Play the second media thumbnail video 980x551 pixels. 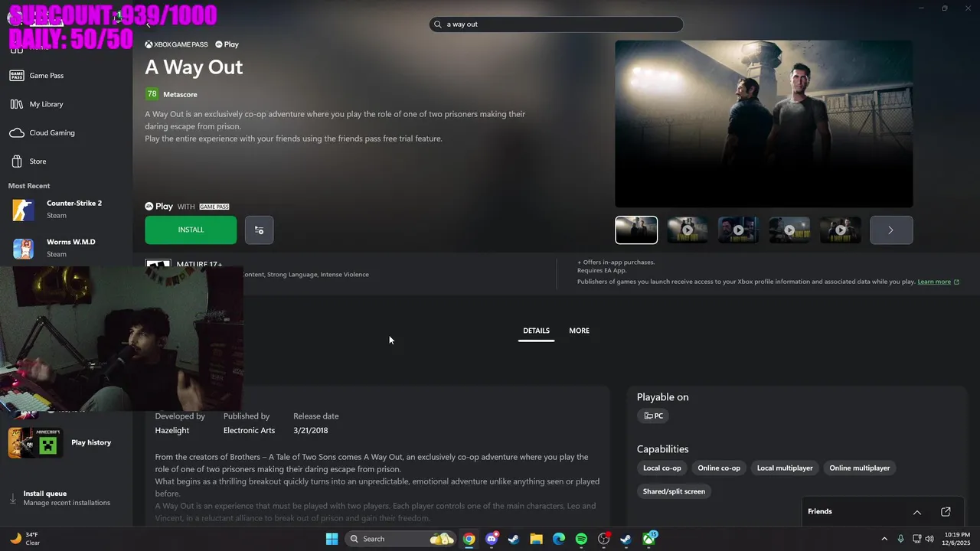pos(688,230)
